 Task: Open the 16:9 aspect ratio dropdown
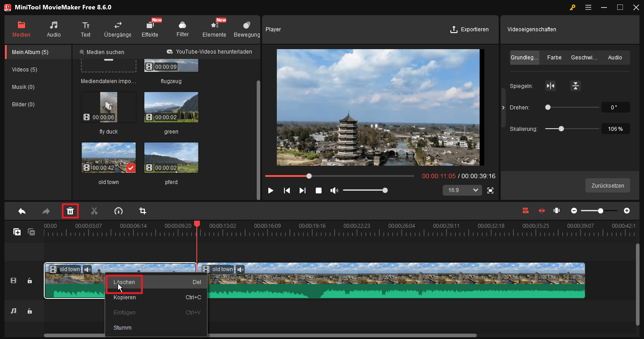coord(462,190)
